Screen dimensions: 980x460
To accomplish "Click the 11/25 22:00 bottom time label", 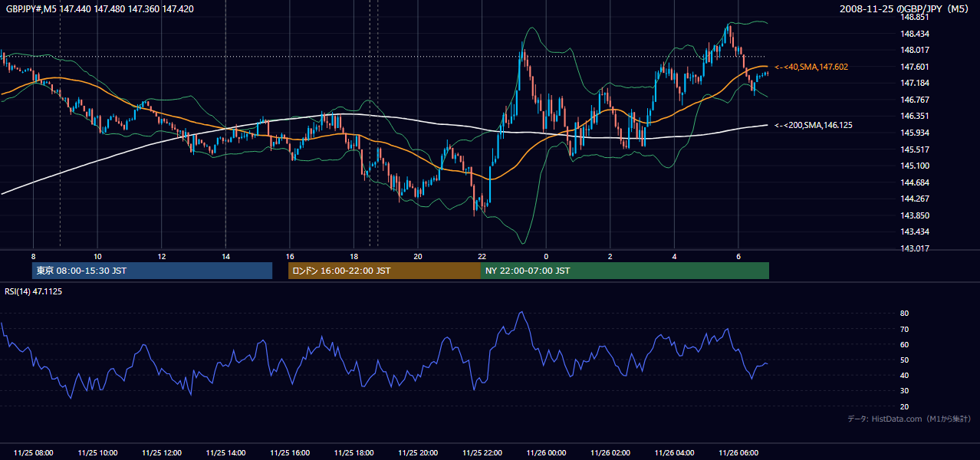I will click(482, 453).
